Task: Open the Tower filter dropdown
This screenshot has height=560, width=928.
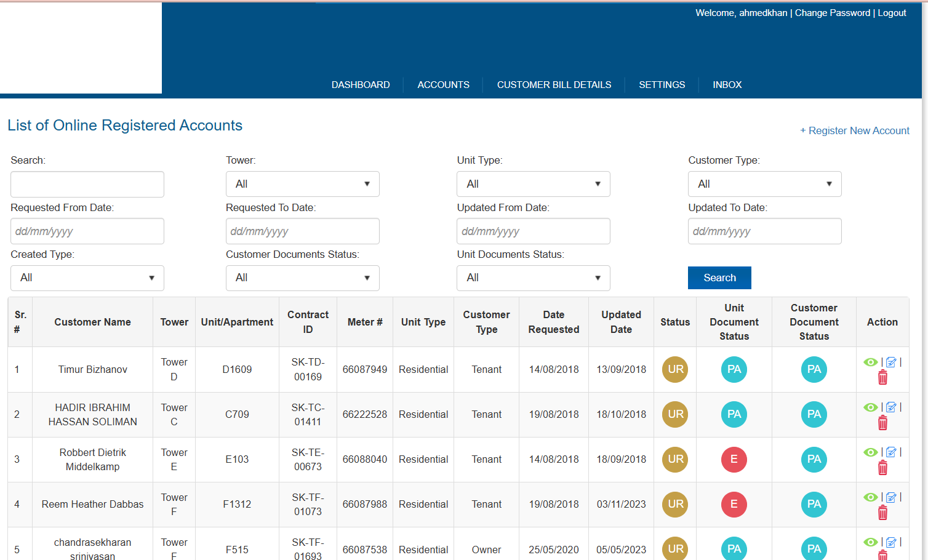Action: coord(302,184)
